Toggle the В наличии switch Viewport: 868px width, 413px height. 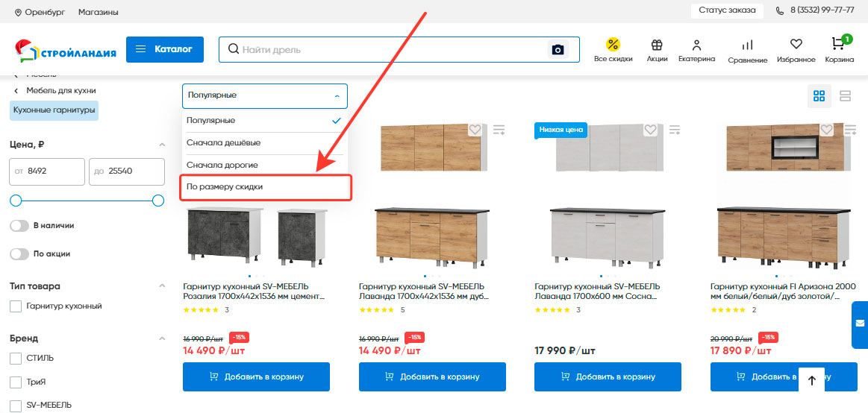[19, 226]
